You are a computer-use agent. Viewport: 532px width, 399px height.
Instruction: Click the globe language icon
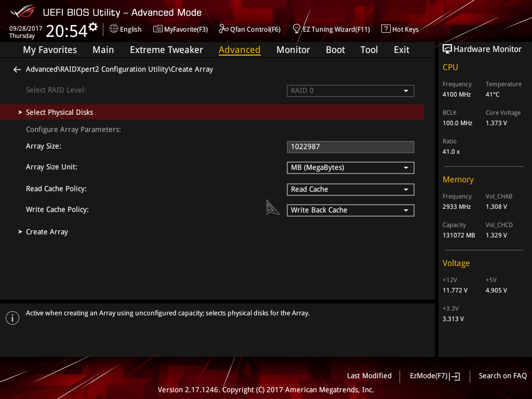[114, 29]
